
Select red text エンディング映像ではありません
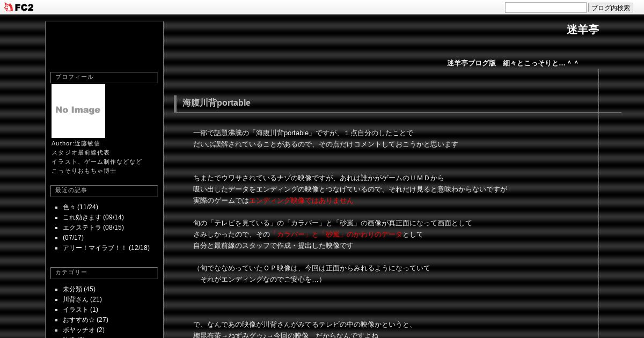pos(301,201)
